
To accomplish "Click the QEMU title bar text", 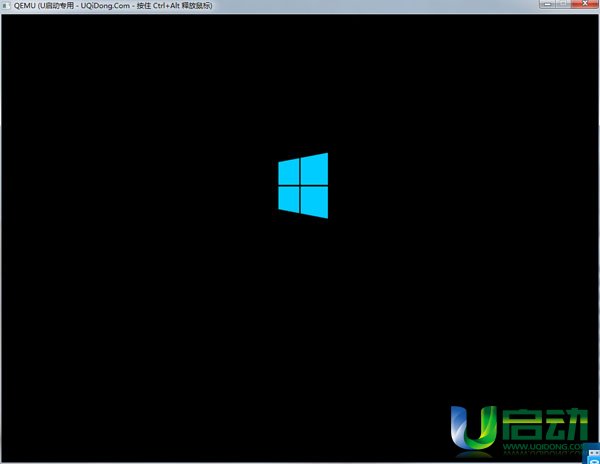I will tap(113, 6).
